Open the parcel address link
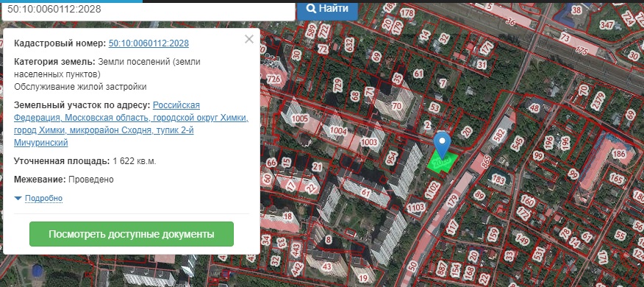Viewport: 644px width, 287px height. tap(131, 124)
